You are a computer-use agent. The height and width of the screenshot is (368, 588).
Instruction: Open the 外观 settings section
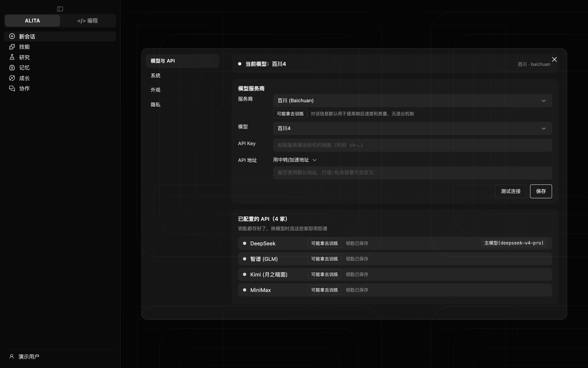(x=183, y=90)
